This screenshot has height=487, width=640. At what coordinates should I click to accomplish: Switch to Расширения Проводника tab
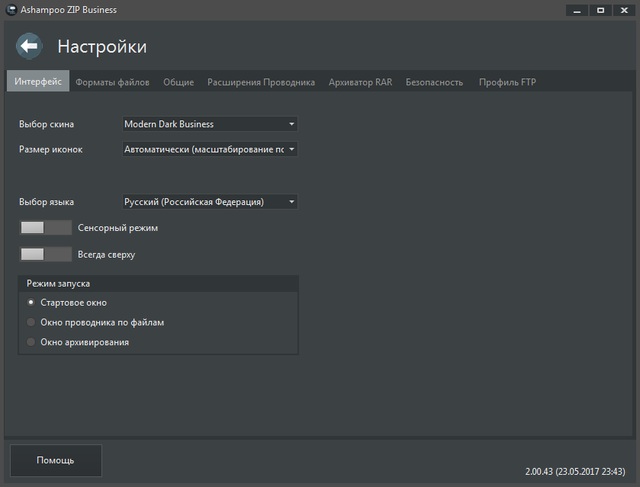tap(261, 82)
